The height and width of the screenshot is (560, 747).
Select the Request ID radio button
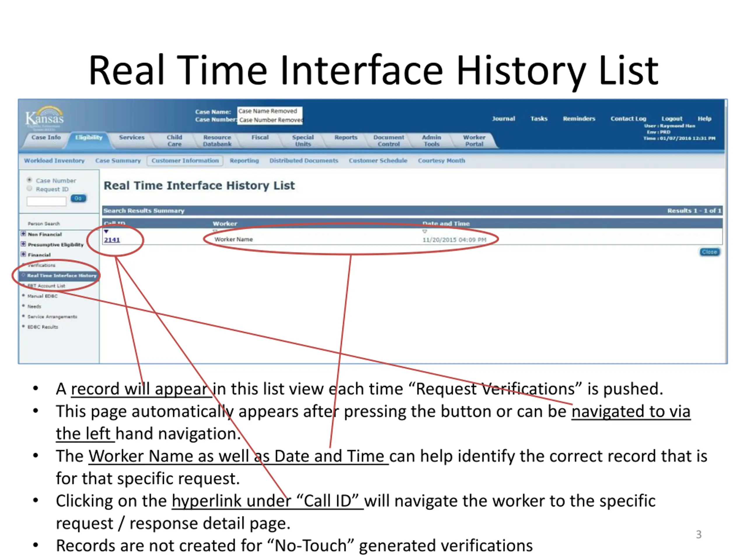tap(29, 188)
